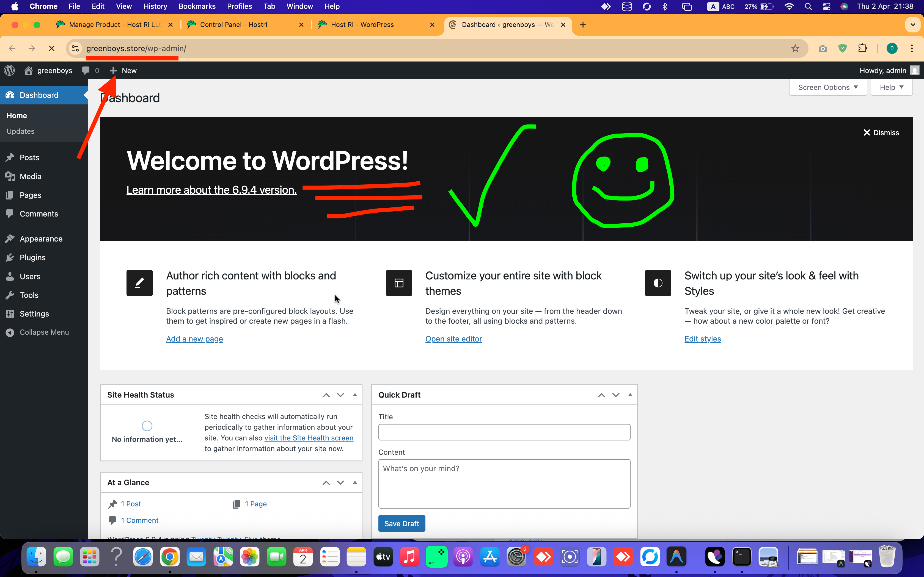Expand the Help dropdown tab
The image size is (924, 577).
[x=891, y=87]
